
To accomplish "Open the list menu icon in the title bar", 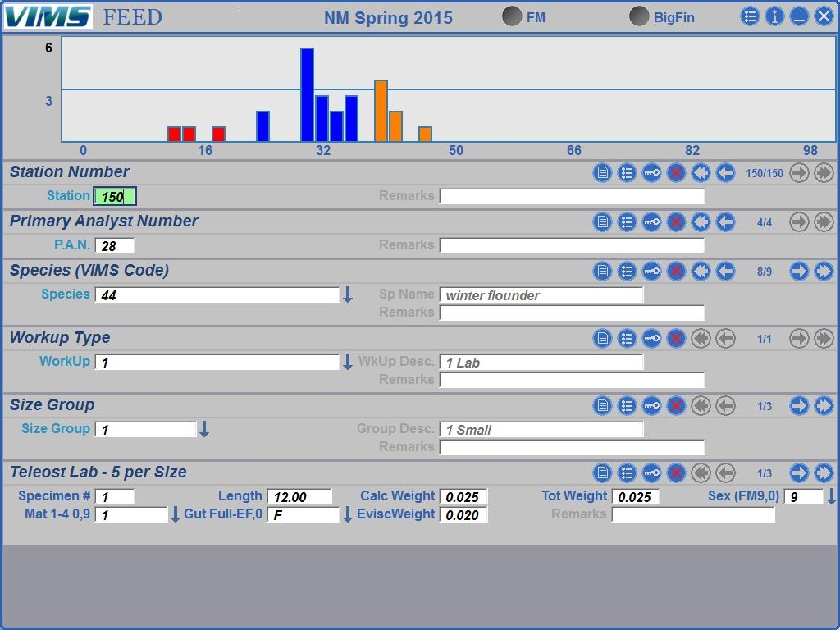I will [x=750, y=16].
